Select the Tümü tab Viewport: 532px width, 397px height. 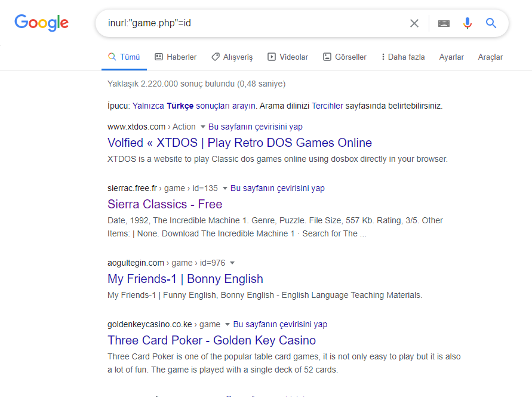point(124,57)
